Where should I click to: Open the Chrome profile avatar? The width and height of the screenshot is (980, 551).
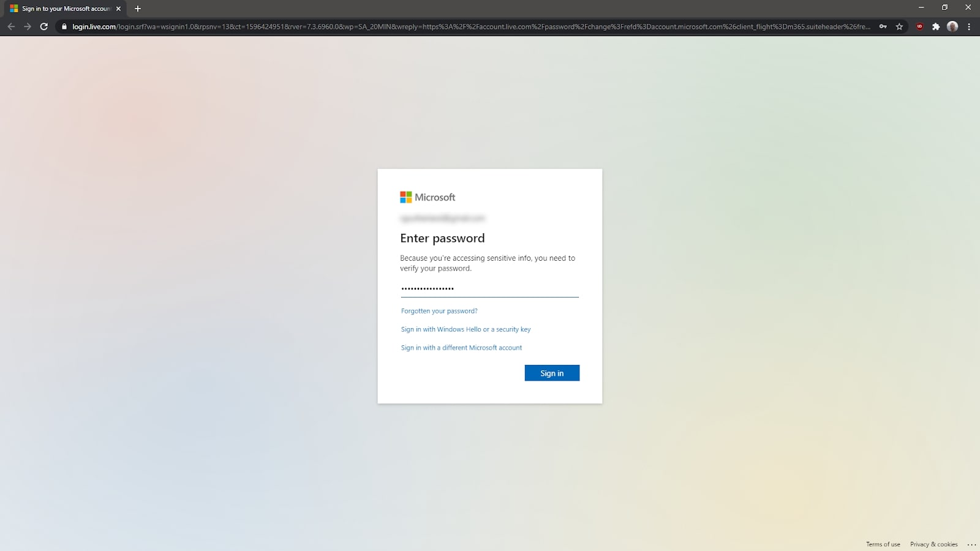point(952,26)
